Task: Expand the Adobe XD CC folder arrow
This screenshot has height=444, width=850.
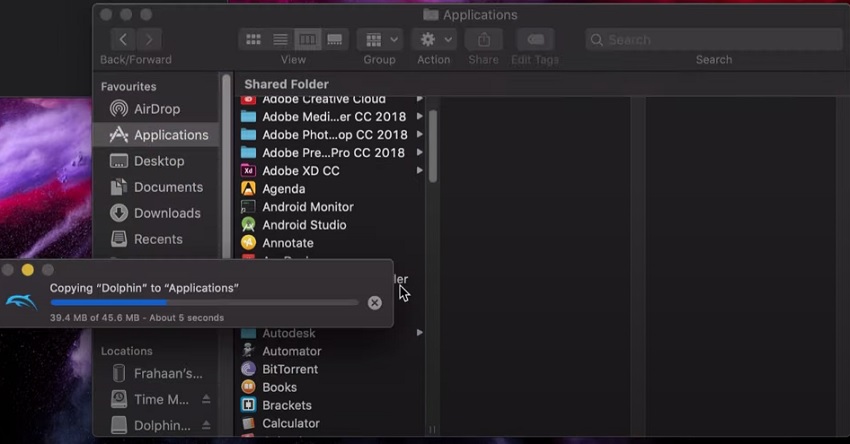Action: pyautogui.click(x=419, y=171)
